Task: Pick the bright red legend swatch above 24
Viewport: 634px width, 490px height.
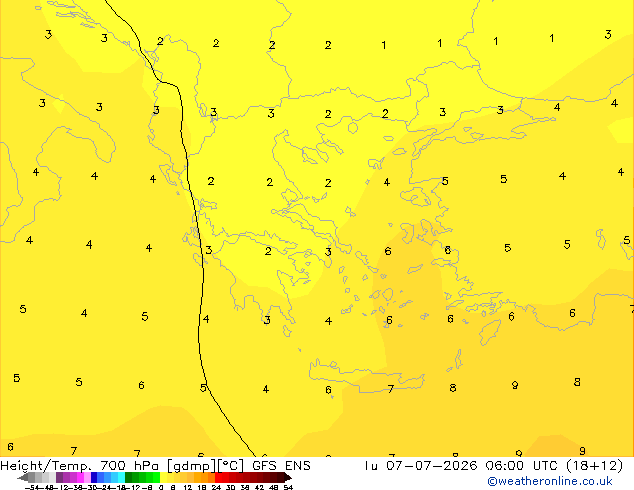Action: (218, 477)
